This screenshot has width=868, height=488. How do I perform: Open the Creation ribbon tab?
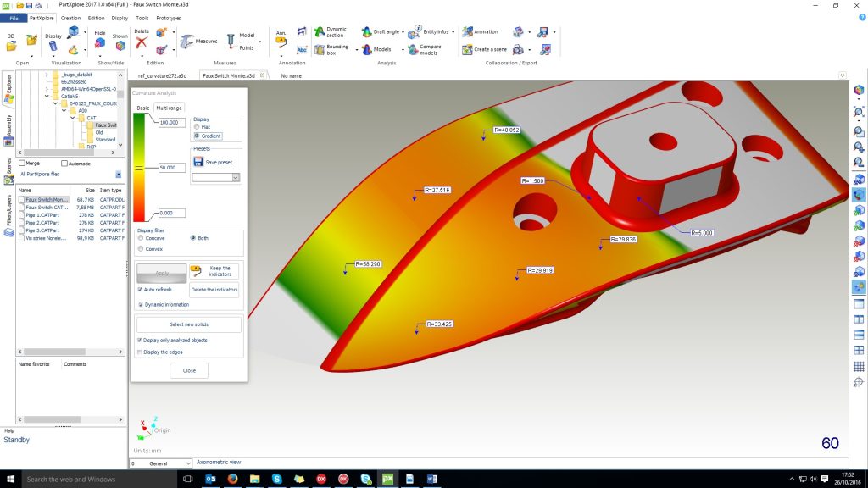[71, 17]
